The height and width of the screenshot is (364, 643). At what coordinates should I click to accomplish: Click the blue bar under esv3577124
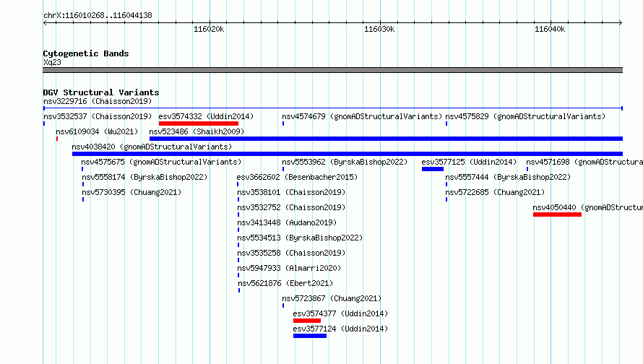pyautogui.click(x=310, y=336)
